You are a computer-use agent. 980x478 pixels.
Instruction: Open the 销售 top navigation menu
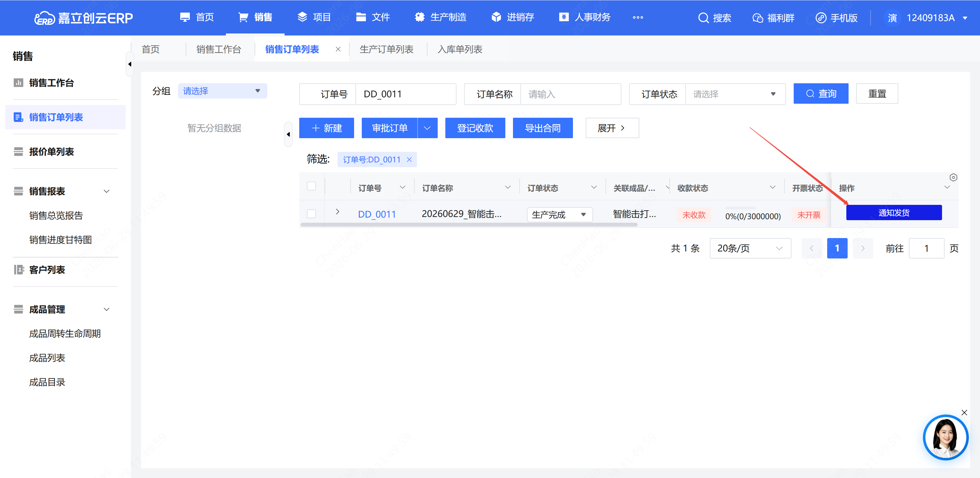tap(255, 17)
